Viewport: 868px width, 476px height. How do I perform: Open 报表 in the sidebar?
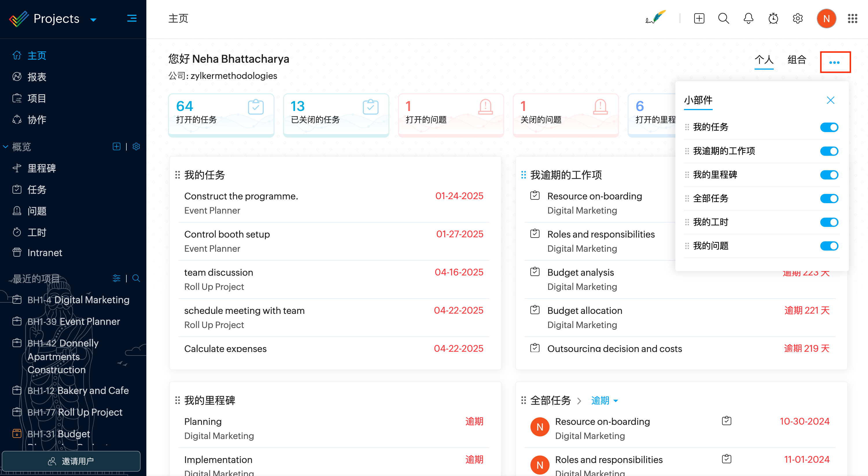click(37, 77)
